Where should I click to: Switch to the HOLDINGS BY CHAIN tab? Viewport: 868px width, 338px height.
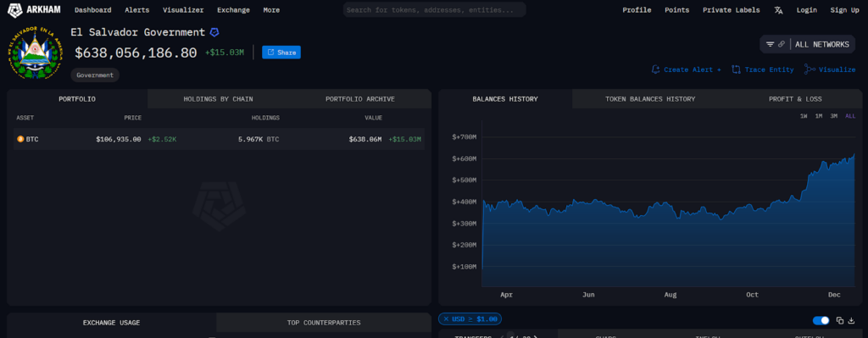point(218,99)
